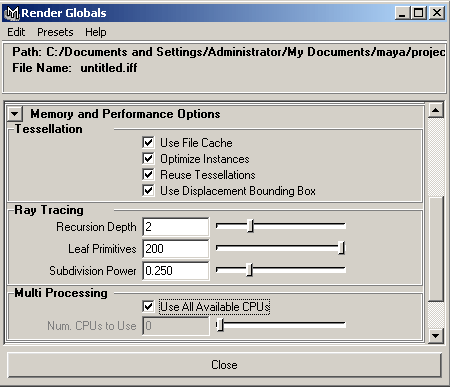This screenshot has height=387, width=450.
Task: Click the Subdivision Power value field
Action: (176, 271)
